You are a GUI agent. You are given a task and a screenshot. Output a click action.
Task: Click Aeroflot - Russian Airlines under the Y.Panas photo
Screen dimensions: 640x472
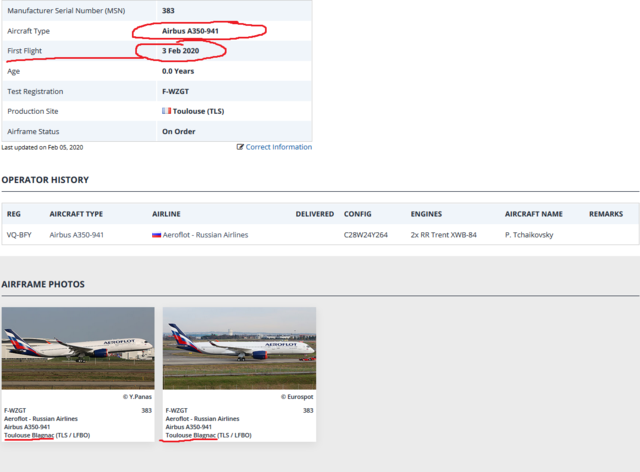pos(41,419)
